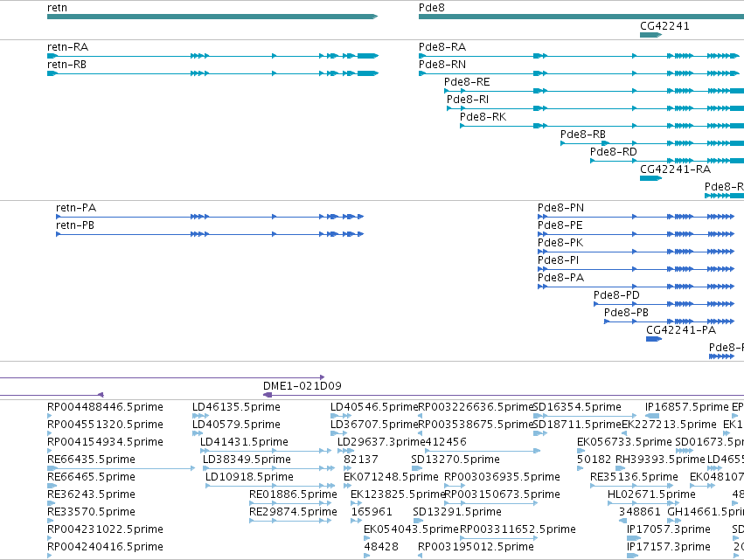The width and height of the screenshot is (744, 560).
Task: Select EST RP004231022.5prime
Action: 105,529
